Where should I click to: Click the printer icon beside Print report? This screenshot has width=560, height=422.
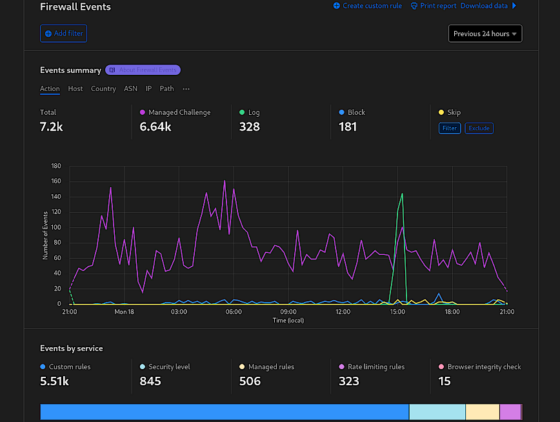[414, 6]
